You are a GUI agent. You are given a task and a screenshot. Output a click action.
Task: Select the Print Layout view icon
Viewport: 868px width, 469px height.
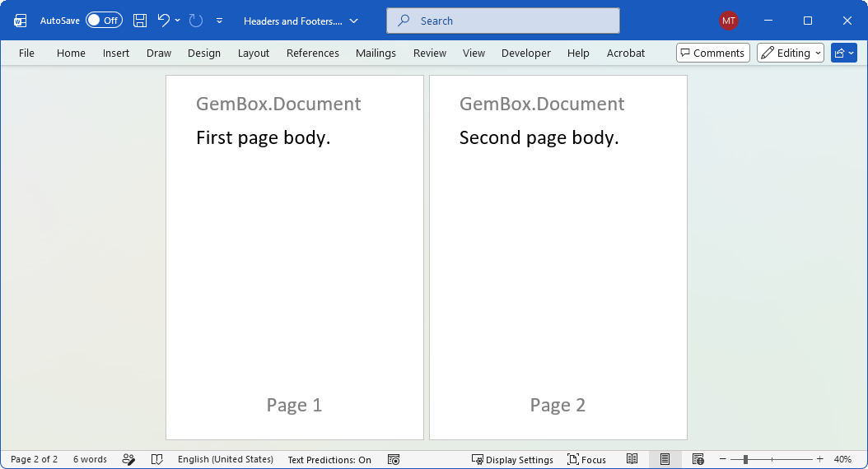click(x=665, y=459)
